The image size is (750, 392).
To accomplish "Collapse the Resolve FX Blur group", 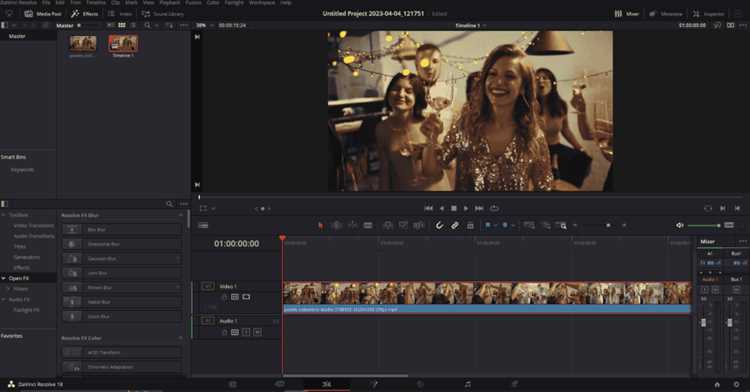I will 180,216.
